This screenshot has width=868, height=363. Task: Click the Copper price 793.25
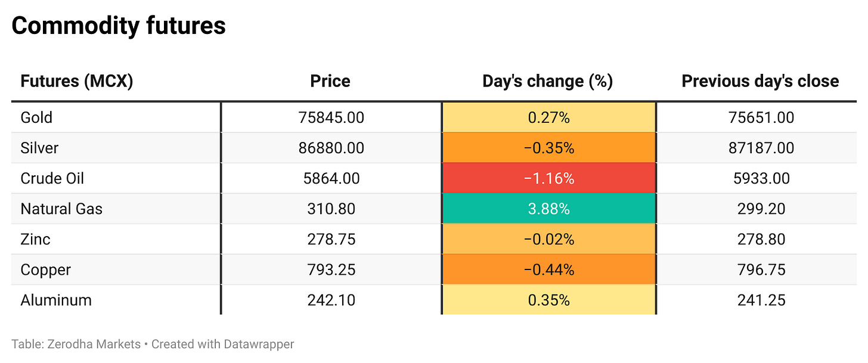point(331,270)
